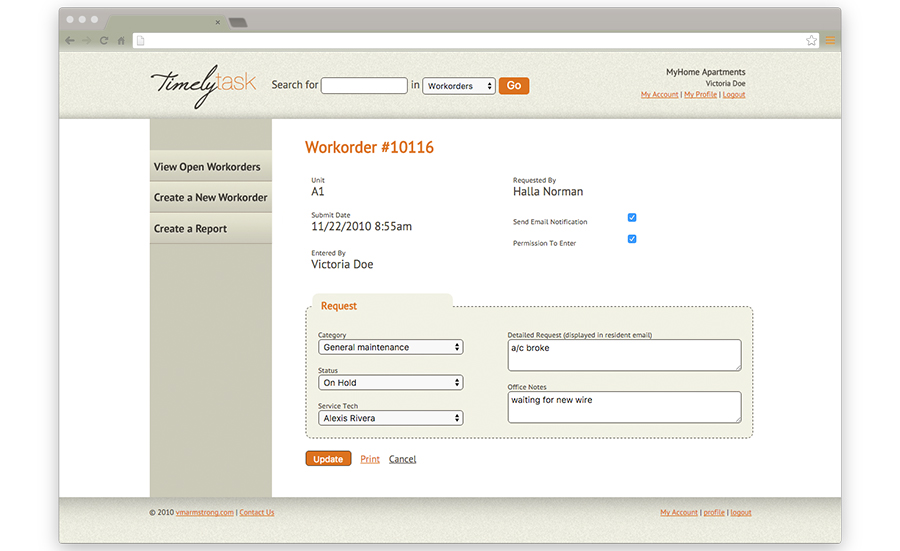Open Create a New Workorder in sidebar
The width and height of the screenshot is (900, 551).
[x=210, y=198]
